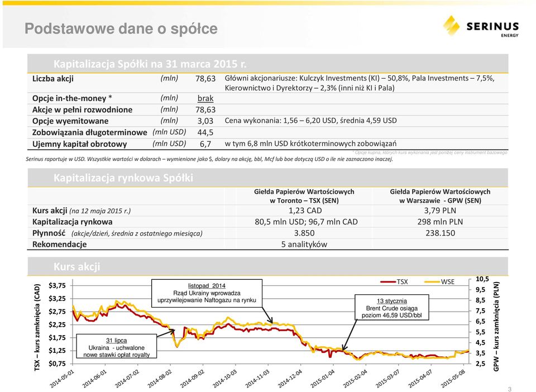This screenshot has width=536, height=392.
Task: Click the right axis title 'GPW – kurs zamknięcia (PLN)'
Action: (497, 326)
